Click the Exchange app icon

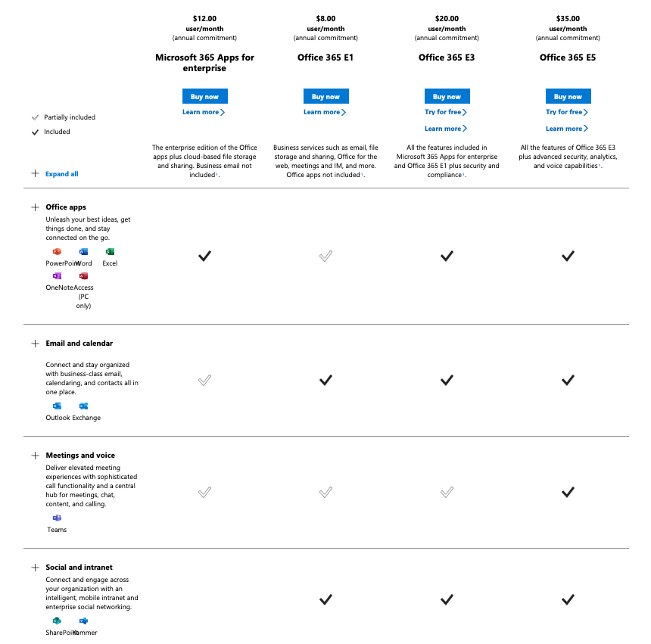coord(83,406)
